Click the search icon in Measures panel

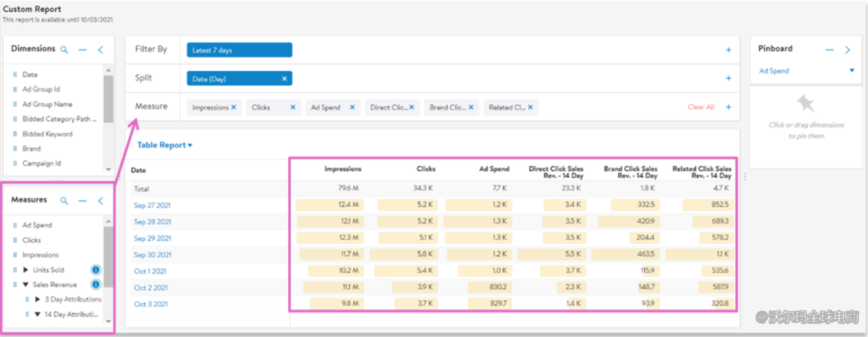point(64,201)
